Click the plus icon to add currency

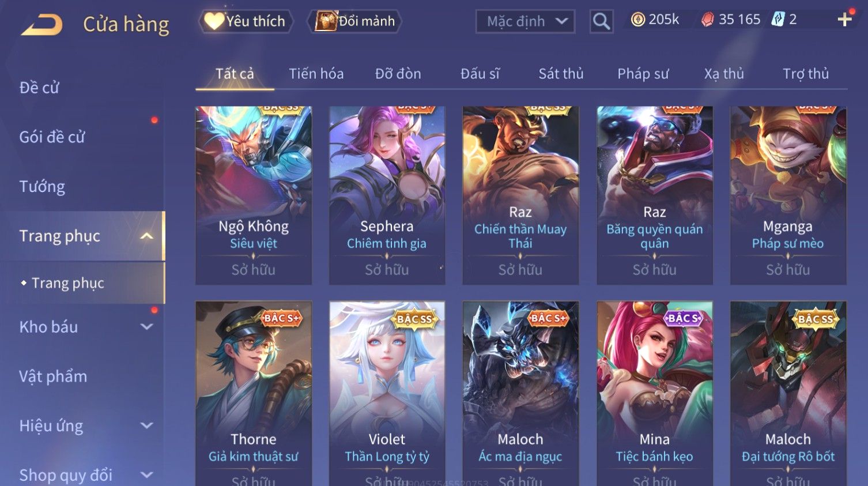click(845, 20)
